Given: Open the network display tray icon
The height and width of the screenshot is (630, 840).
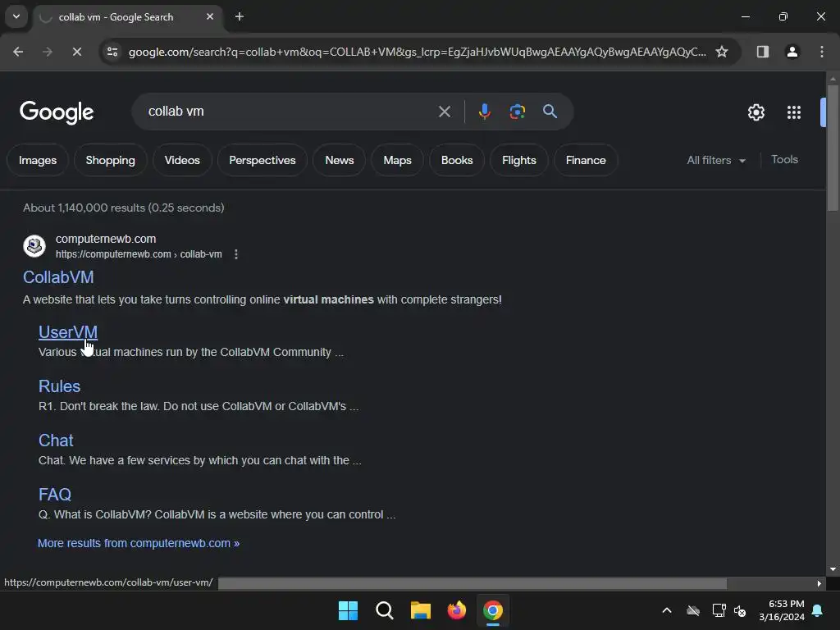Looking at the screenshot, I should [719, 610].
